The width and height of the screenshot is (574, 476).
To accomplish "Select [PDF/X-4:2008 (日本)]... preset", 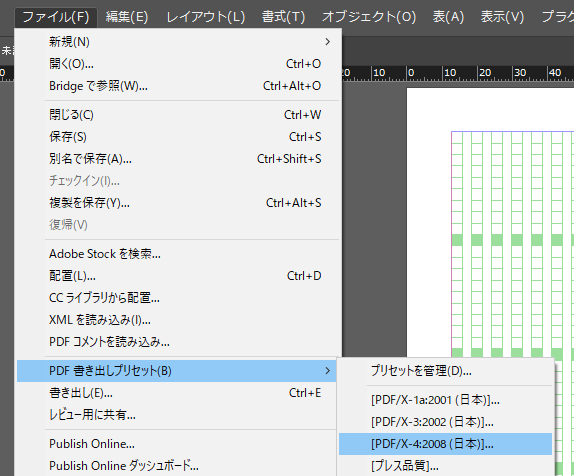I will (x=445, y=444).
